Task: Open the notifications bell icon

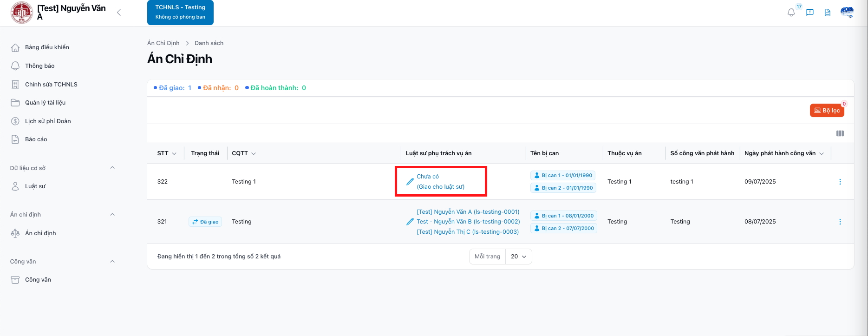Action: [x=791, y=13]
